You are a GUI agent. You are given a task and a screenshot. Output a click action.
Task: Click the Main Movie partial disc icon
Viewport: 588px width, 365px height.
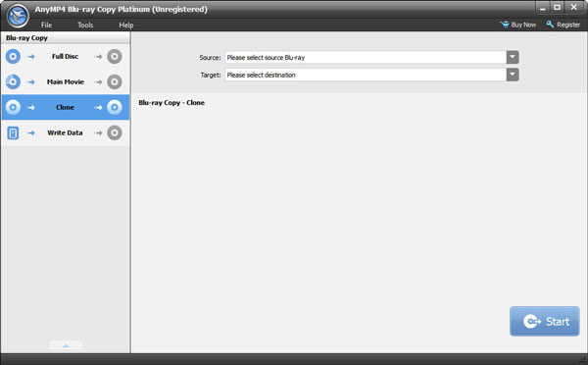[x=13, y=81]
